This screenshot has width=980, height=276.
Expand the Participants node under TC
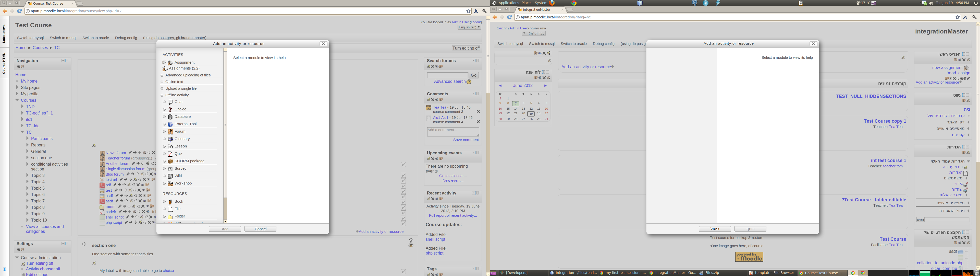point(27,138)
